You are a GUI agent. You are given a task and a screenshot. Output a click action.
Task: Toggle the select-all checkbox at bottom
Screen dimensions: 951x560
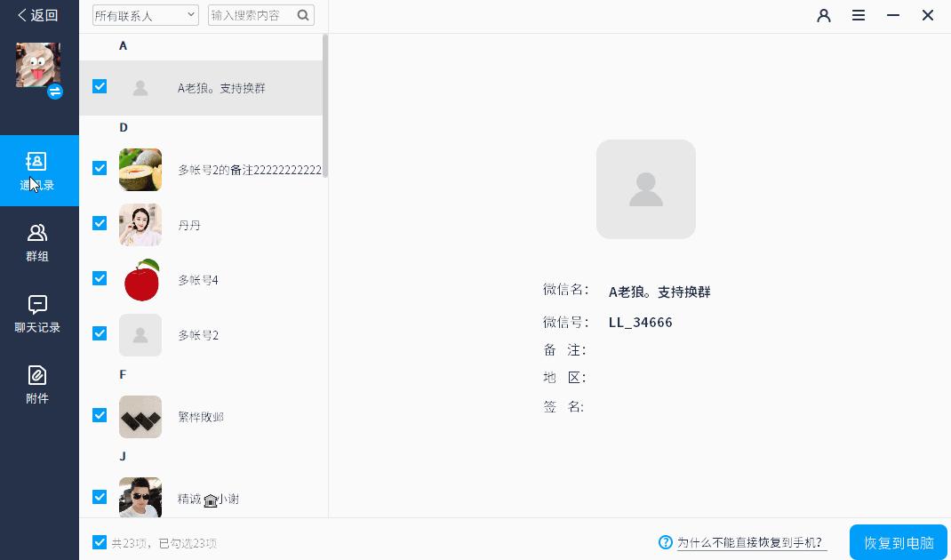(99, 541)
